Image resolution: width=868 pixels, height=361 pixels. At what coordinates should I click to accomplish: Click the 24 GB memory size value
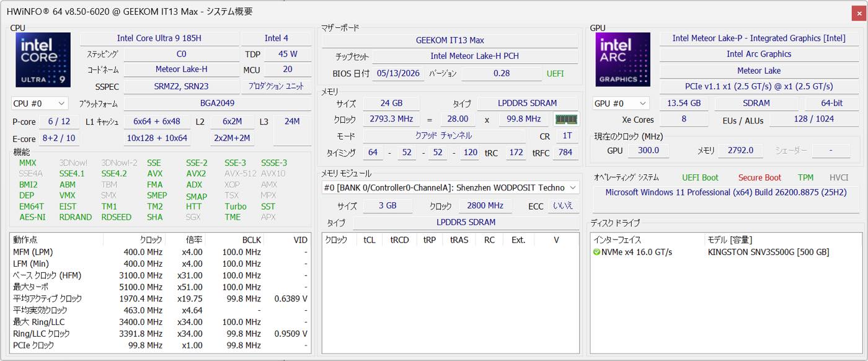click(x=391, y=103)
